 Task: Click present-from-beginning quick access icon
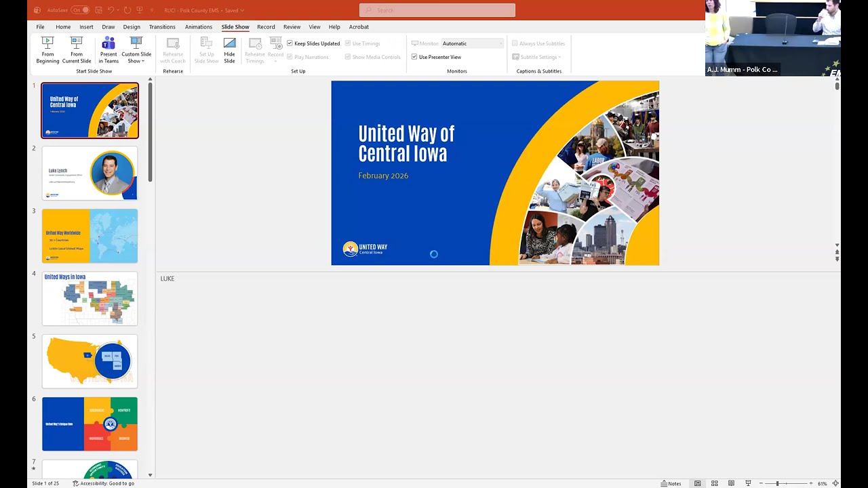140,10
